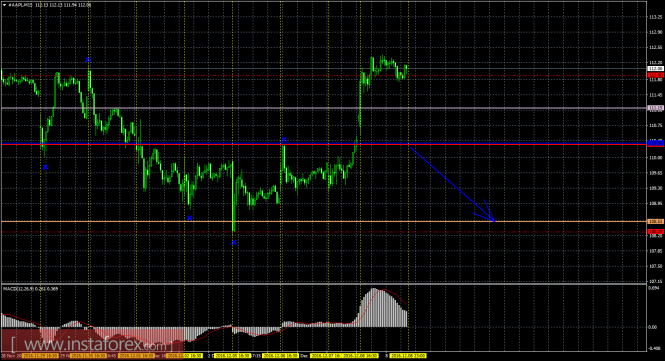665x361 pixels.
Task: Click the lavender 111.15 price level label
Action: click(x=655, y=108)
